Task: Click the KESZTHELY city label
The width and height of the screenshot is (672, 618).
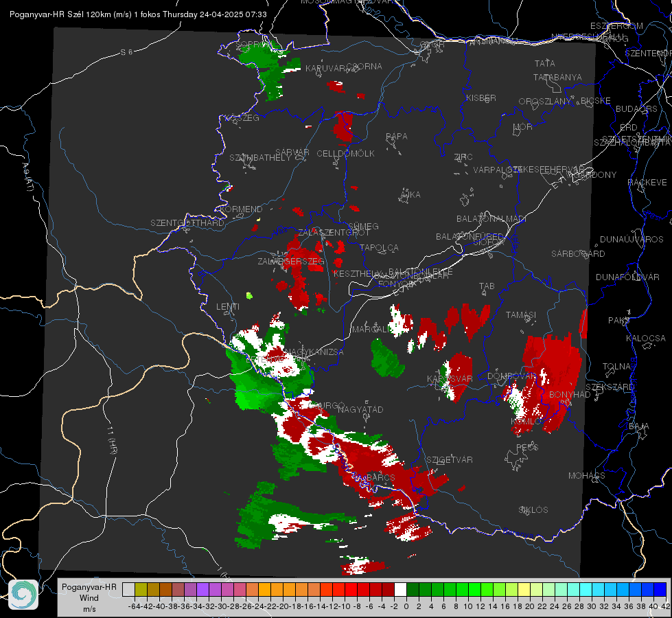Action: [x=357, y=273]
